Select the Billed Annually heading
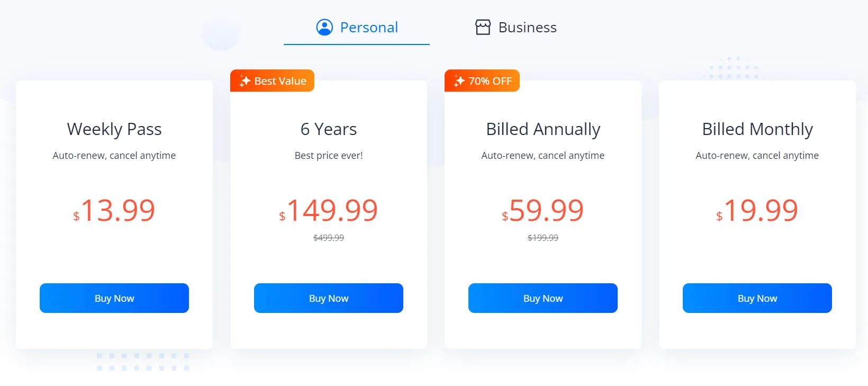Viewport: 868px width, 386px height. 543,129
